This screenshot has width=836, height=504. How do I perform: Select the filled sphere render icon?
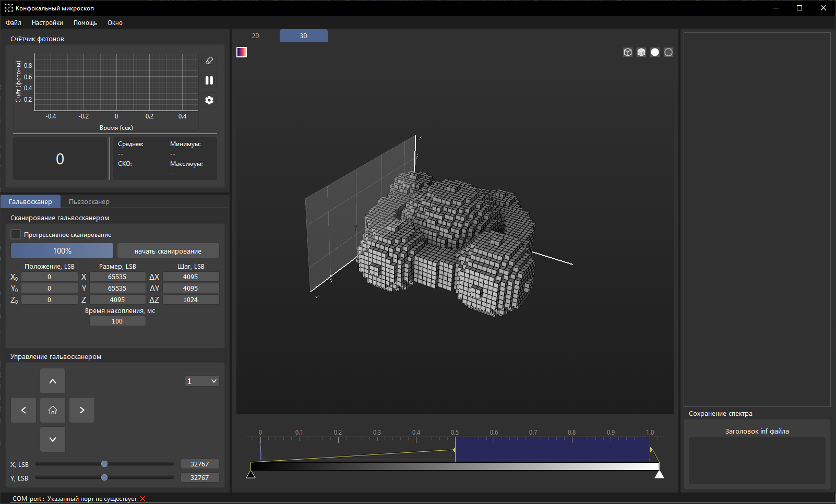tap(655, 52)
